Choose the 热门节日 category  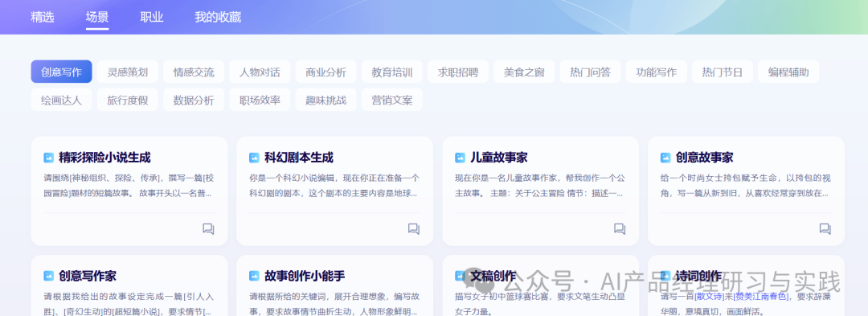click(723, 72)
